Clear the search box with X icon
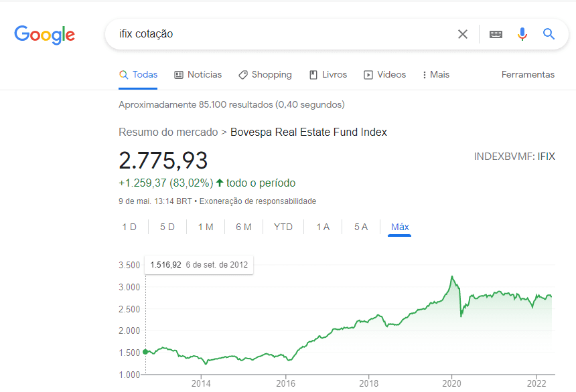Viewport: 576px width, 392px height. tap(463, 34)
